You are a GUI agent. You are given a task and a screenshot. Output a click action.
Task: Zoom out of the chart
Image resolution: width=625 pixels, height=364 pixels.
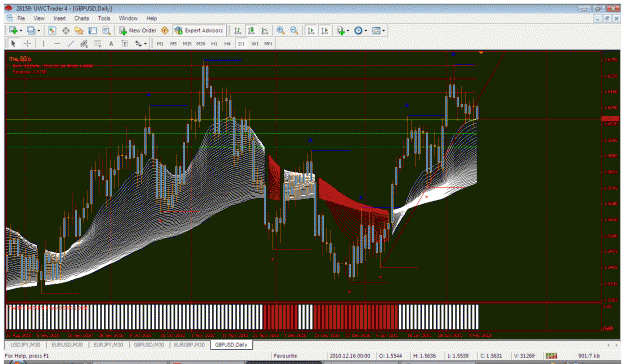(x=294, y=31)
